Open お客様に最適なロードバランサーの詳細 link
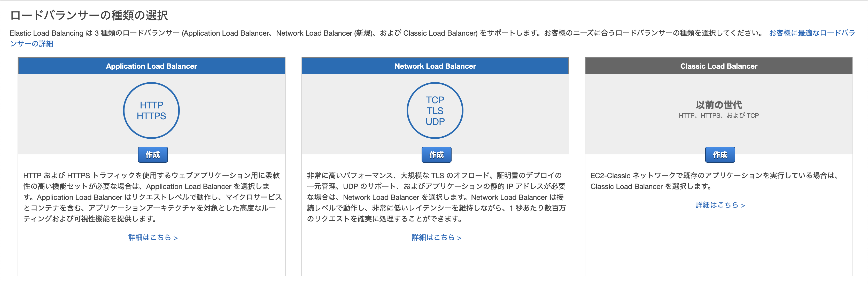This screenshot has height=284, width=868. point(812,33)
